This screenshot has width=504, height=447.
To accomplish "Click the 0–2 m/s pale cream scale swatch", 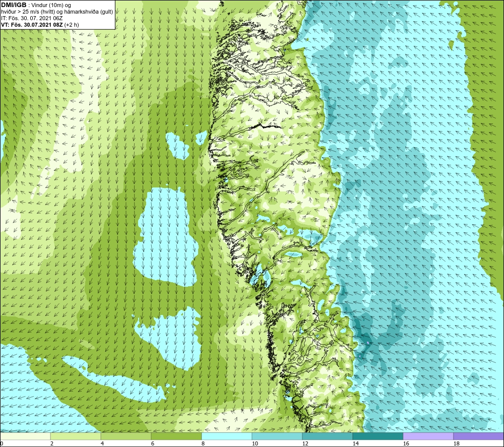I will tap(25, 436).
